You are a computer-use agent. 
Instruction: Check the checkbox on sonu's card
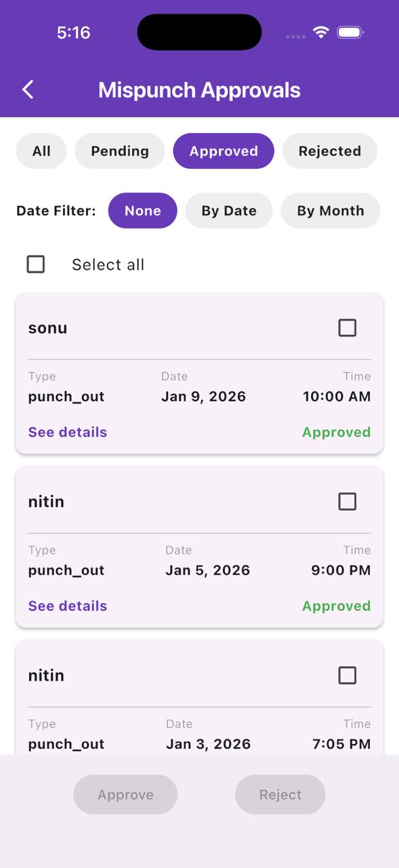[347, 328]
